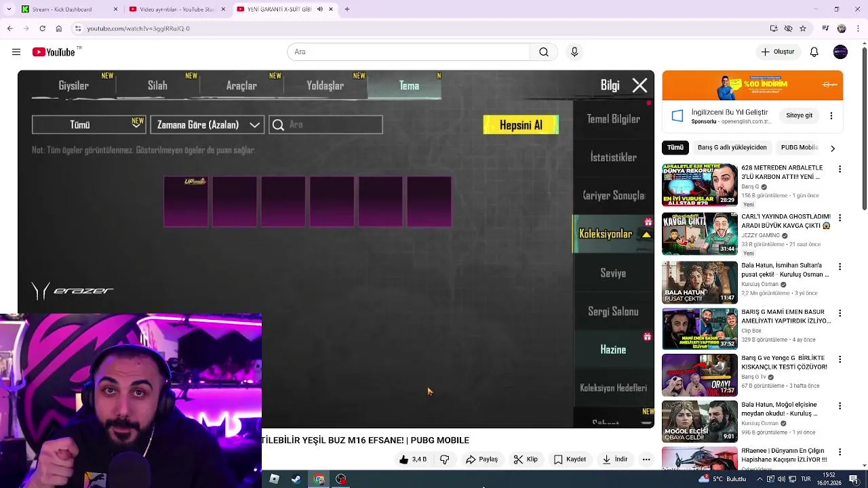Open Windows notification center icon
Screen dimensions: 868x488
pos(854,479)
